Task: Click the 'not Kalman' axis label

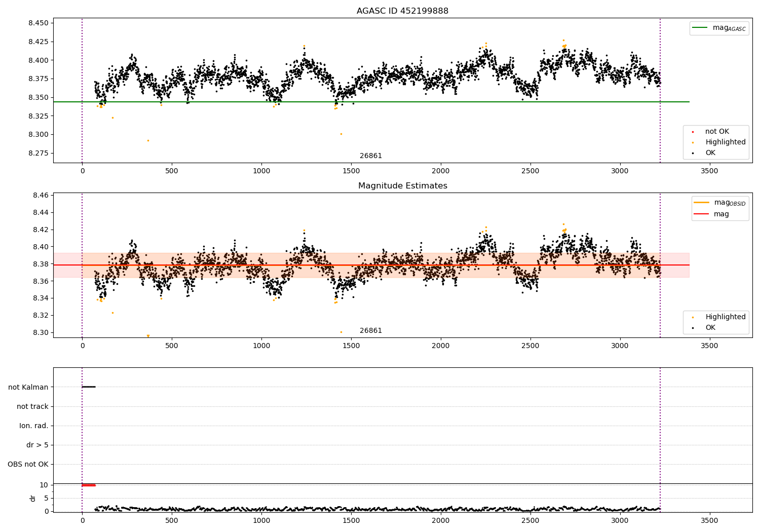Action: [28, 387]
